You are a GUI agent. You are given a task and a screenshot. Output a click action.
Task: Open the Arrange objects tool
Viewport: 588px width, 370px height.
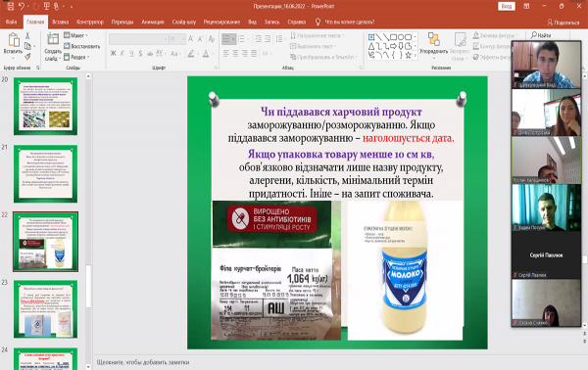[433, 44]
